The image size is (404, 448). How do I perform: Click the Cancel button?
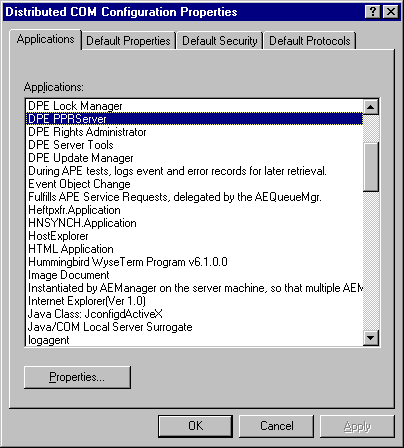(x=277, y=426)
